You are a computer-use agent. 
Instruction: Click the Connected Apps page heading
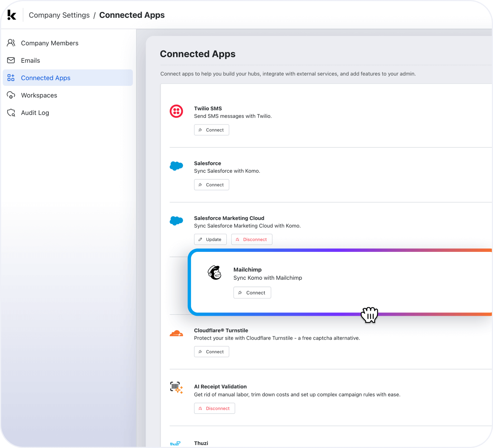[198, 54]
